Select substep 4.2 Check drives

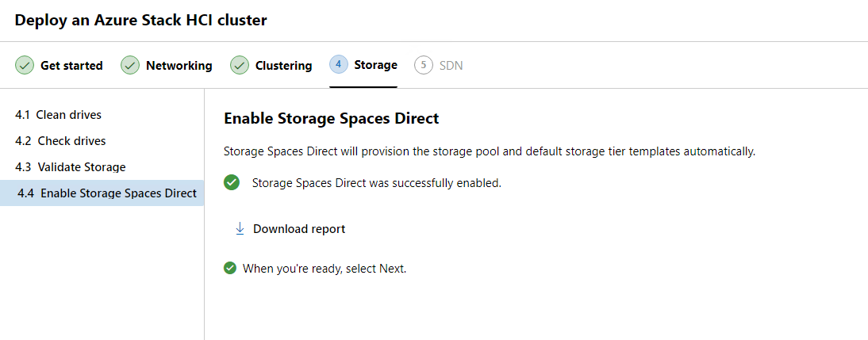point(60,141)
